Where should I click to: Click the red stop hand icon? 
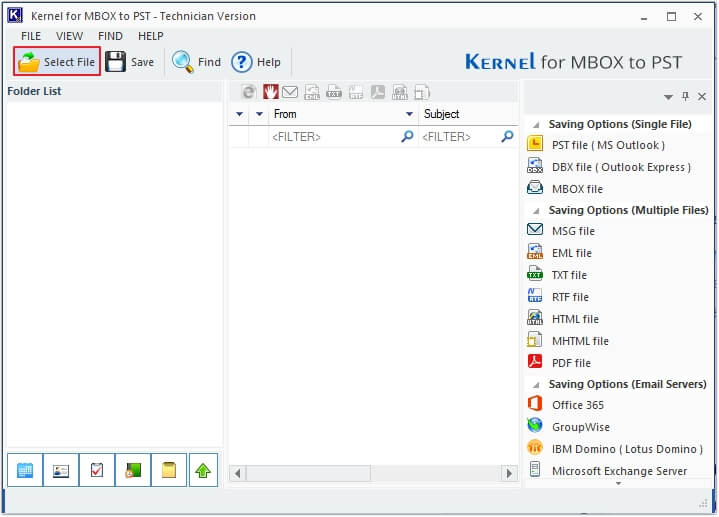[271, 92]
